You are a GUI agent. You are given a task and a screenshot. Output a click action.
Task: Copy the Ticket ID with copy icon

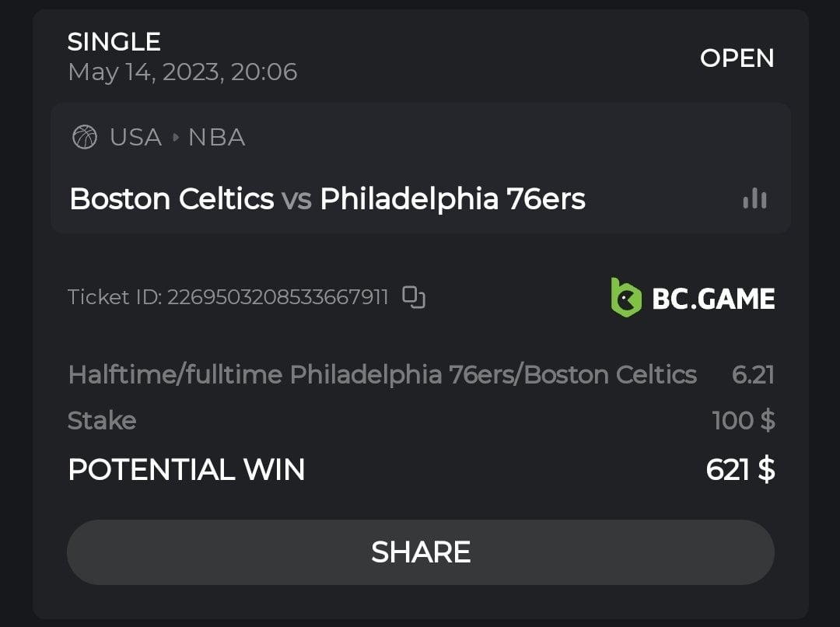414,297
